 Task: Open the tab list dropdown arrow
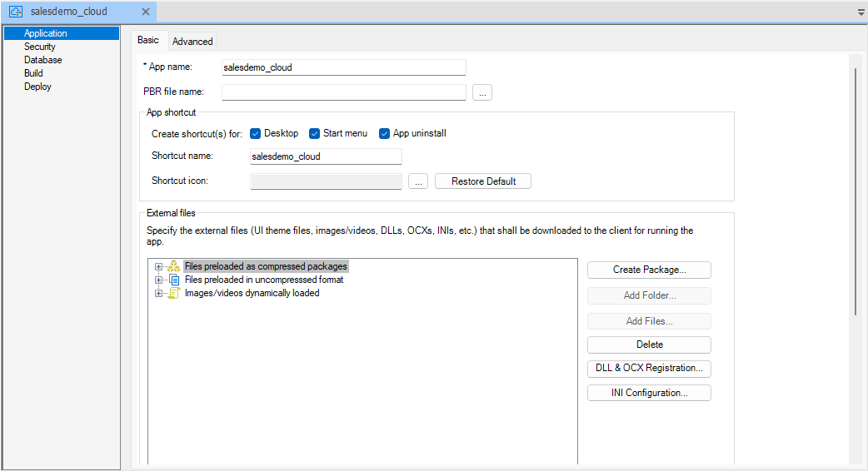pos(861,12)
